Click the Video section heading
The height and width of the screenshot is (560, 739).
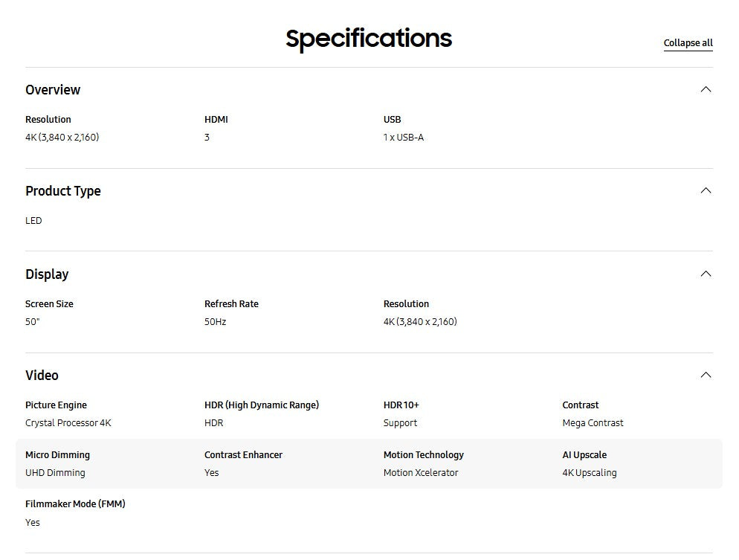coord(42,376)
